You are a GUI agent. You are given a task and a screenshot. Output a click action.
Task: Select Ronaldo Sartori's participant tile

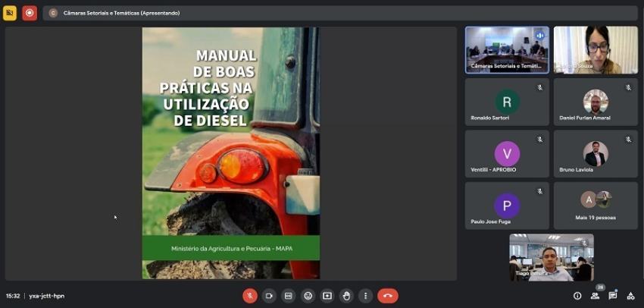[507, 102]
